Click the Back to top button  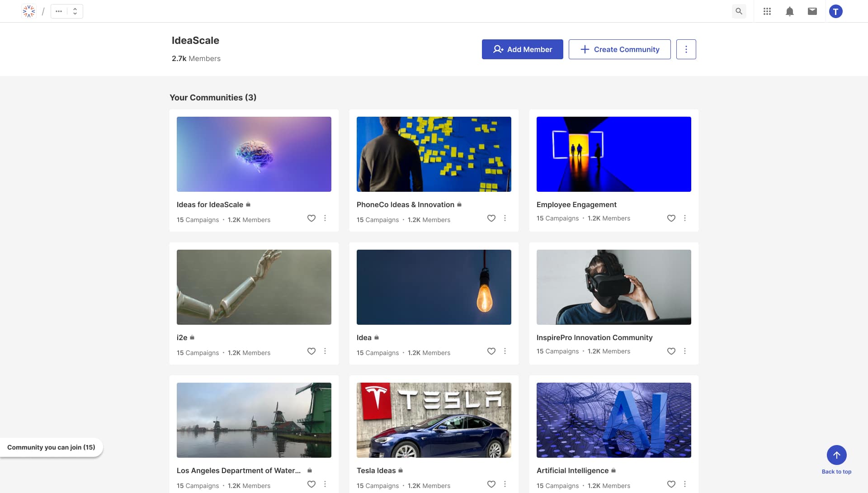pos(836,454)
